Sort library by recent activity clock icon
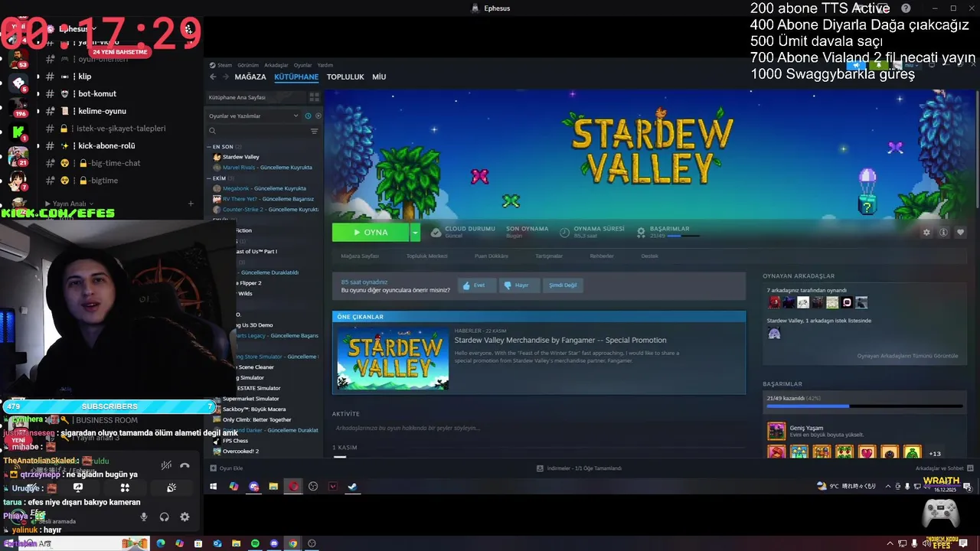Screen dimensions: 980x551 click(308, 116)
